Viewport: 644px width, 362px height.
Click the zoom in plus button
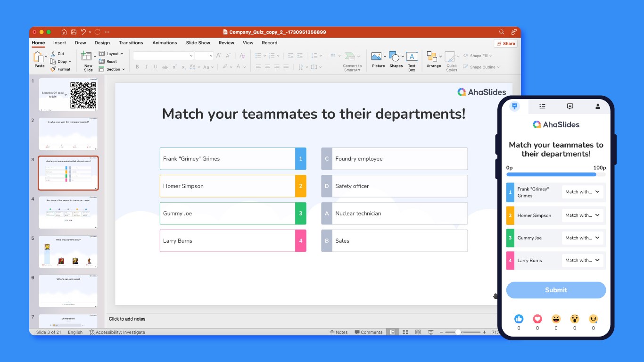[x=484, y=332]
